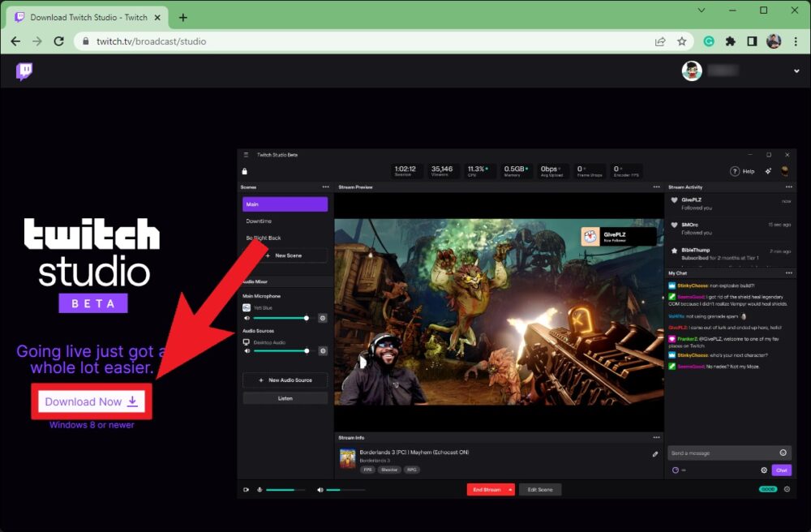Click the Desktop Audio volume slider handle
This screenshot has width=811, height=532.
tap(307, 350)
